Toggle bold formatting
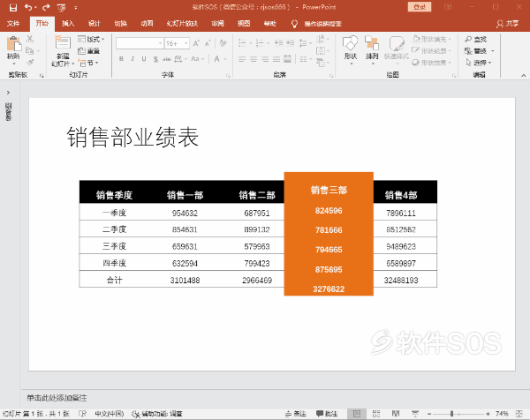 click(x=121, y=59)
